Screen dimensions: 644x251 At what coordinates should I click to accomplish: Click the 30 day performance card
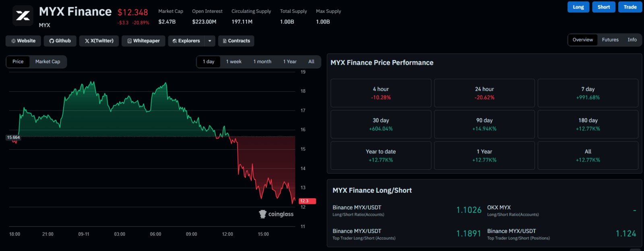(381, 124)
